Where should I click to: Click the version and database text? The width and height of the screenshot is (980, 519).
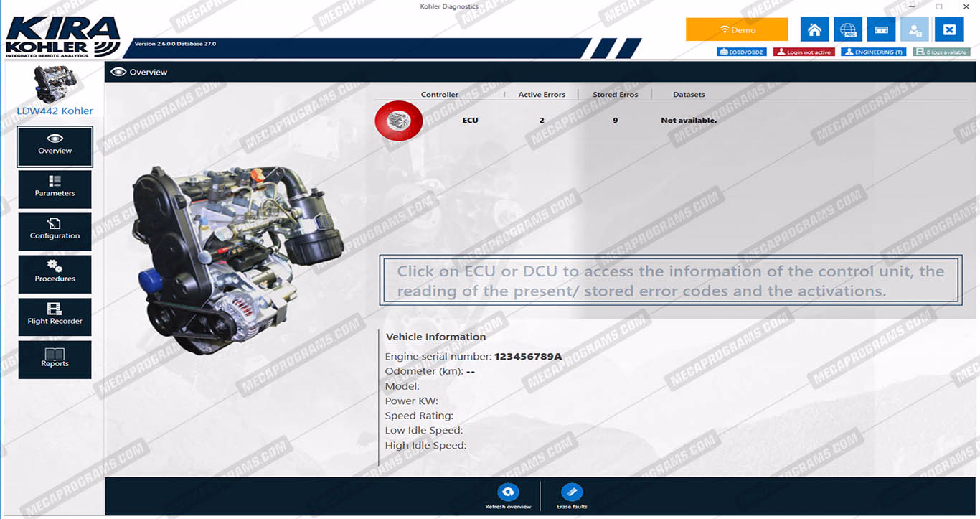click(175, 44)
